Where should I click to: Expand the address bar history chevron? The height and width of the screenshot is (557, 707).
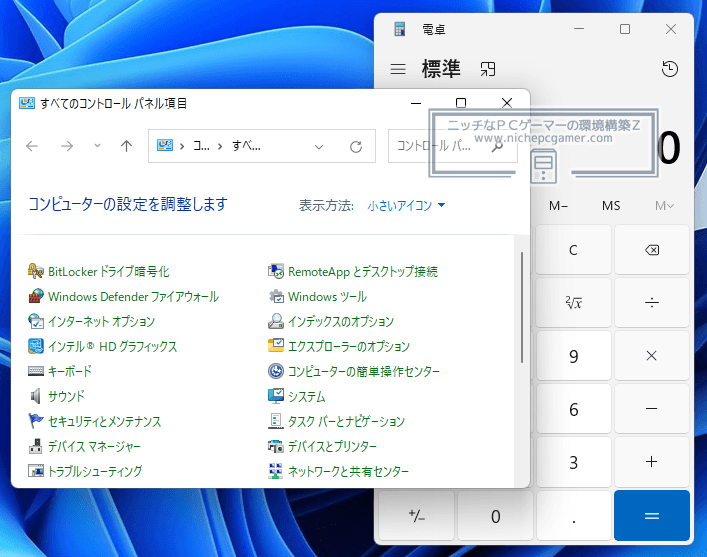[319, 147]
